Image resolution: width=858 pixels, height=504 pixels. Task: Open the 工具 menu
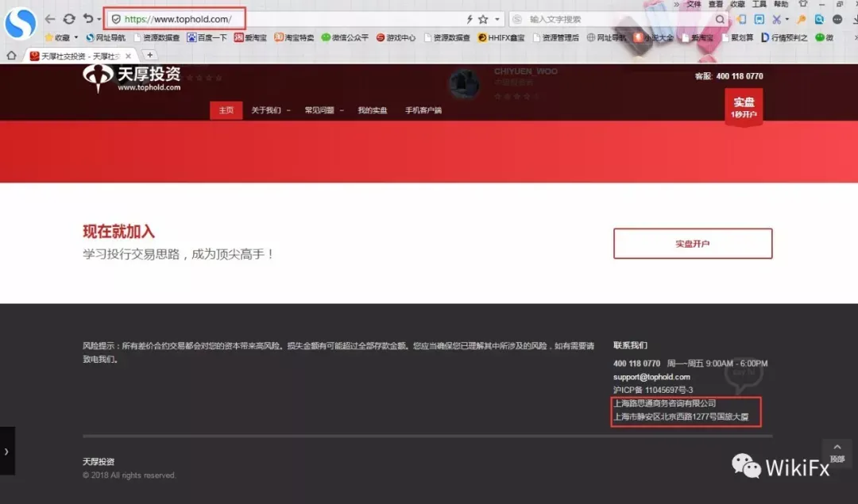759,4
